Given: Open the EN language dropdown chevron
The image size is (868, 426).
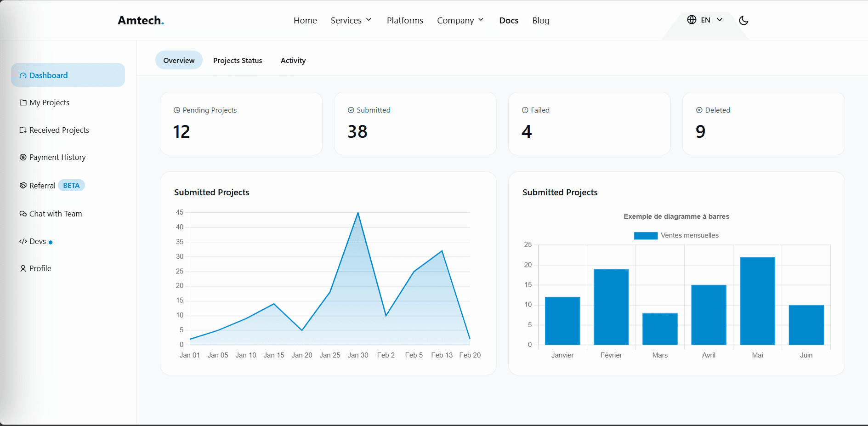Looking at the screenshot, I should click(720, 20).
